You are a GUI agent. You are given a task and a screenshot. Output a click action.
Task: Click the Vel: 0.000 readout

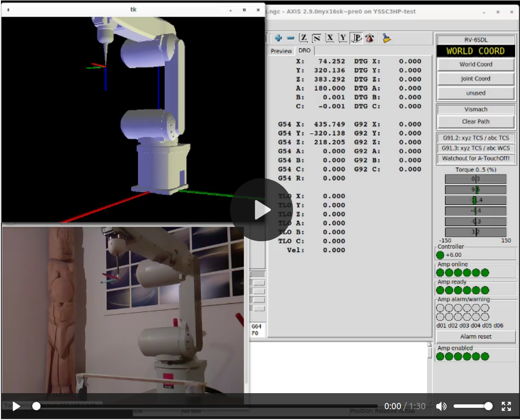[316, 250]
